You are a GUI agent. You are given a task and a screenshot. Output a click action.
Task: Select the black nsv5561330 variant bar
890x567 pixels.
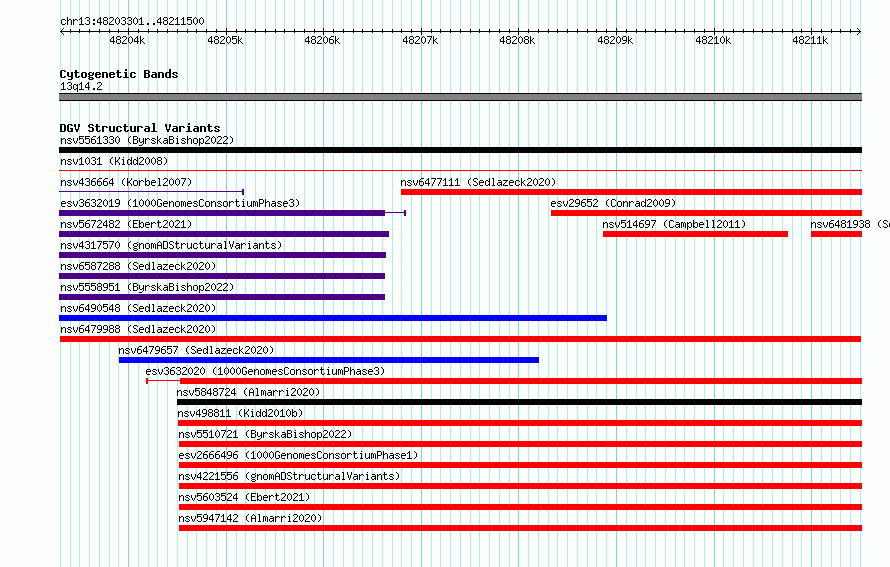click(x=460, y=150)
